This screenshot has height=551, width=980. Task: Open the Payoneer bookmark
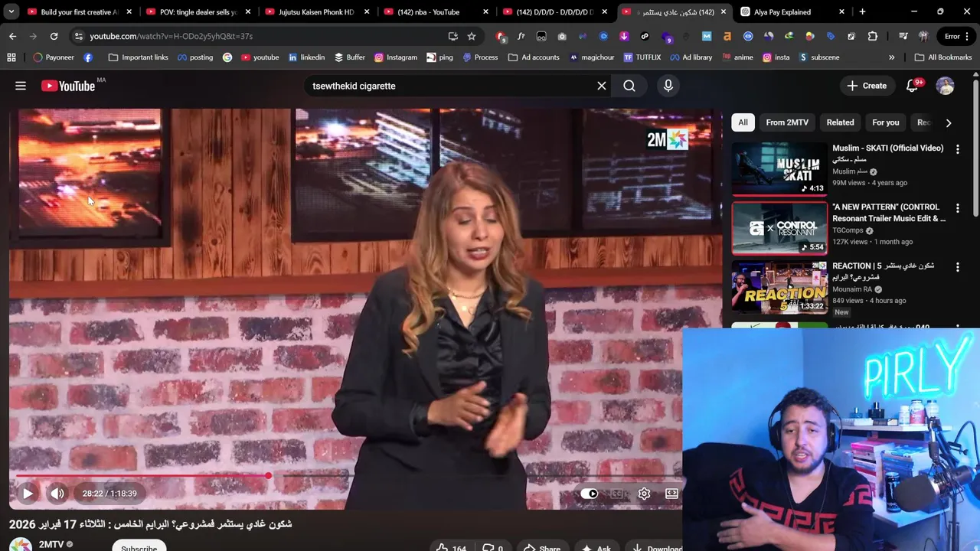point(54,57)
